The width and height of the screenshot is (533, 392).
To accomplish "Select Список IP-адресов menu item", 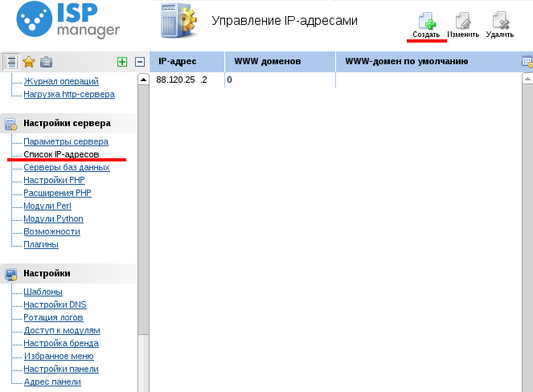I will (61, 154).
